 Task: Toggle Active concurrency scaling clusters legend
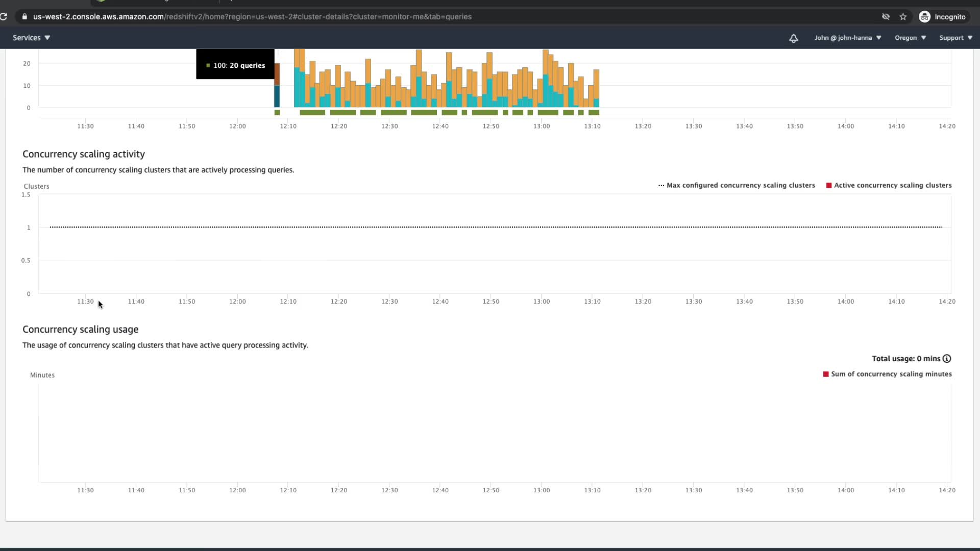pos(889,185)
